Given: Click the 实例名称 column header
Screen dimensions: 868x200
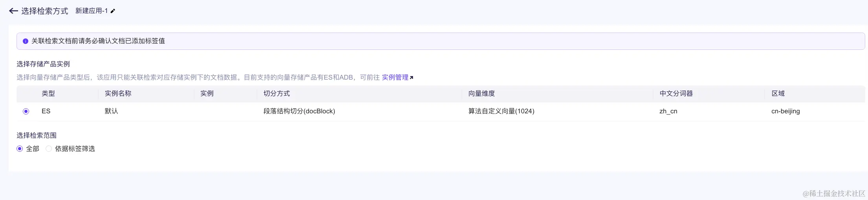Looking at the screenshot, I should point(118,93).
